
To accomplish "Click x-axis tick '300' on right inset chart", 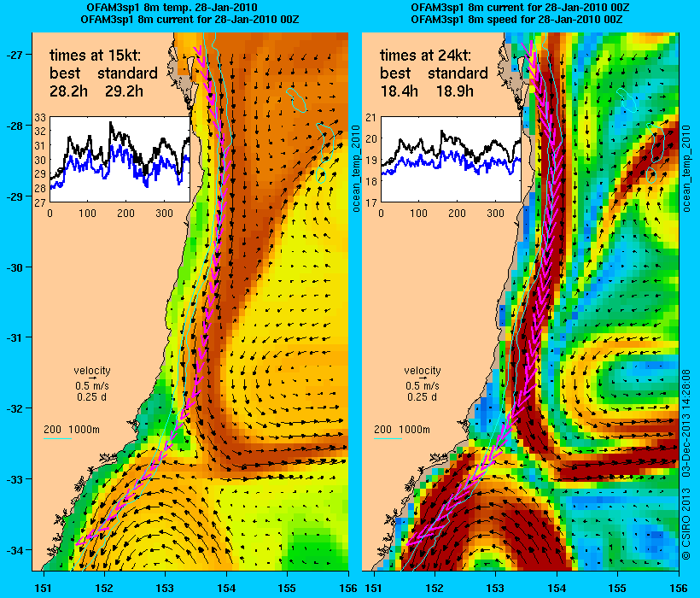I will click(495, 213).
